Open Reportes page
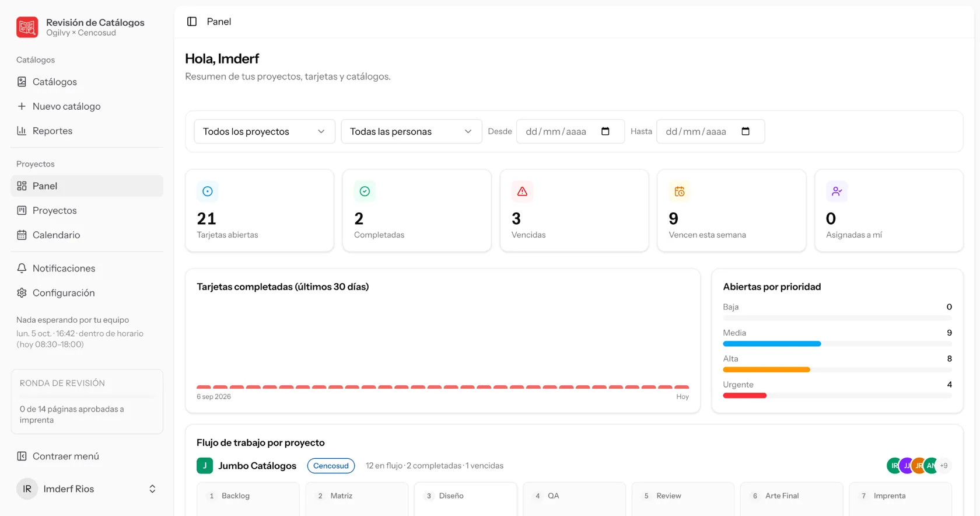The image size is (980, 516). (x=87, y=131)
